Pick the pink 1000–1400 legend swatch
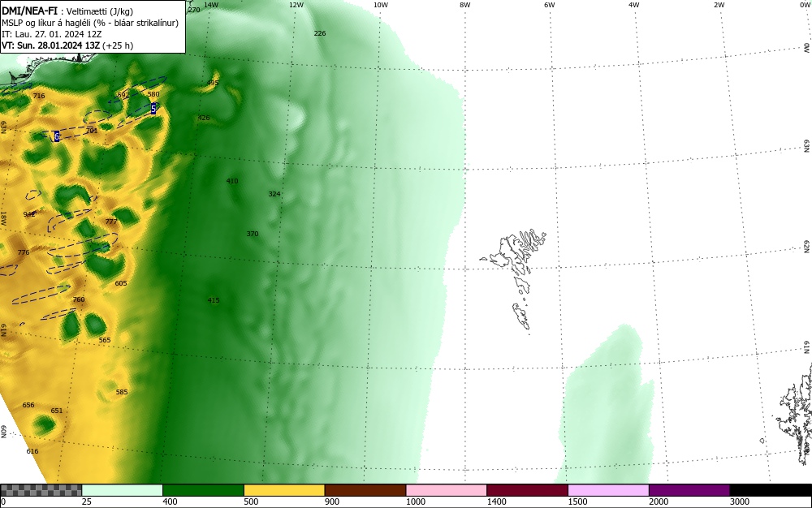 pos(447,490)
